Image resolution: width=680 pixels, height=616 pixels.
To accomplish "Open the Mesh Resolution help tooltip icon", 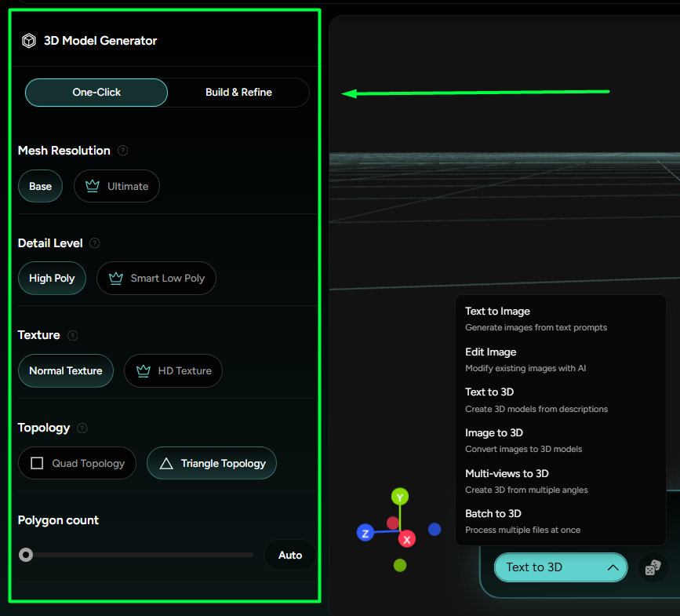I will [123, 151].
